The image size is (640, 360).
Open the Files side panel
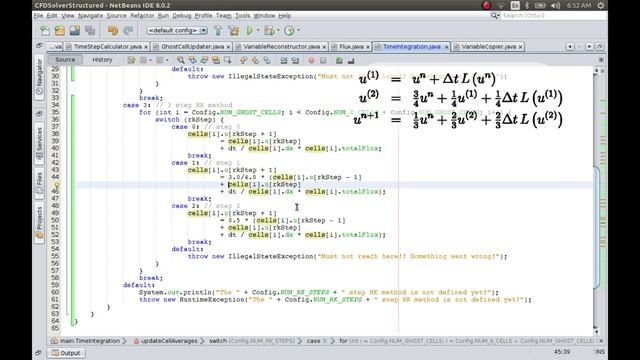tap(39, 183)
